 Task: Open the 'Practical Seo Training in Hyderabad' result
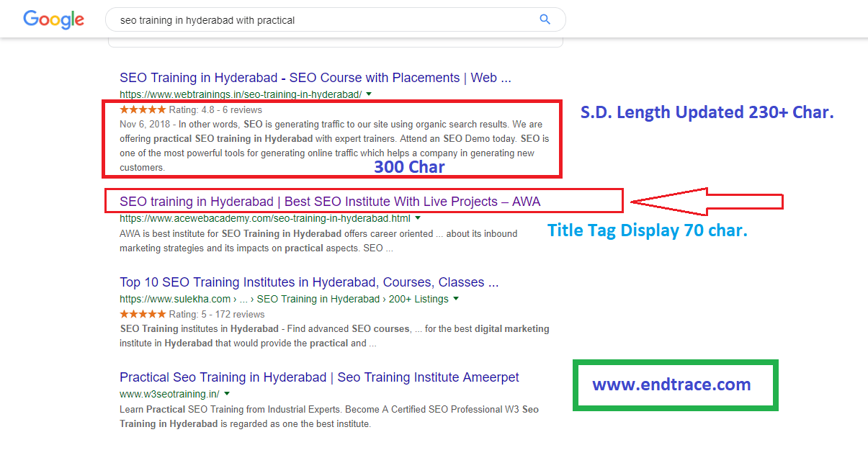point(319,377)
